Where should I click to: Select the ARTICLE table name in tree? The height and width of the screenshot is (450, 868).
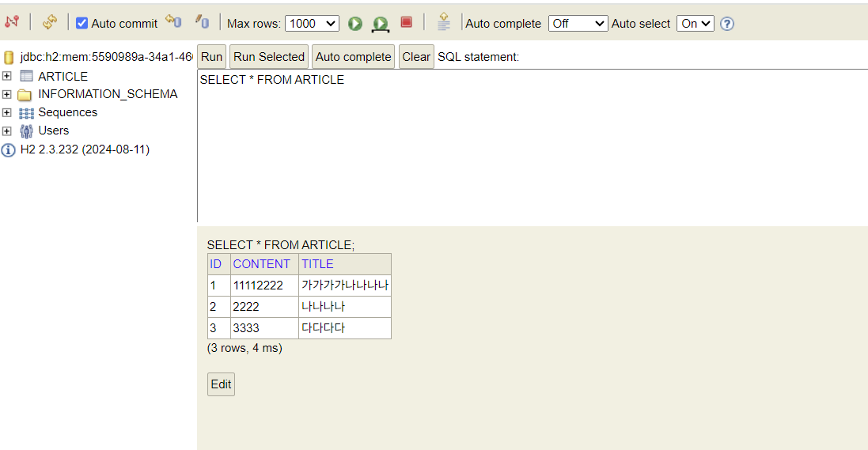pos(63,77)
